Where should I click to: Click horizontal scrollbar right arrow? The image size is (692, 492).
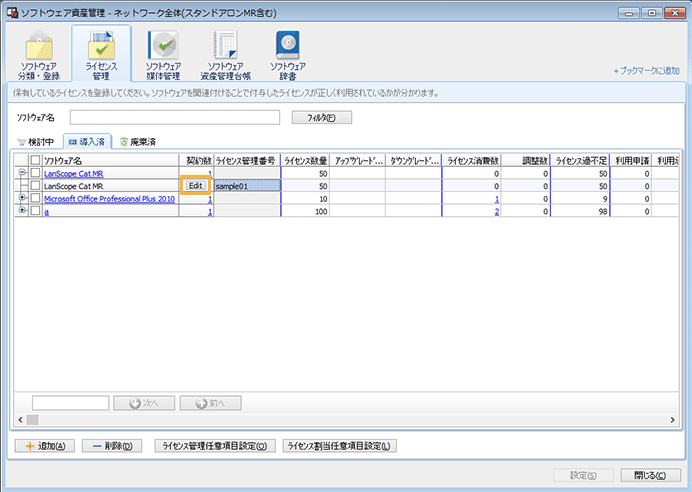672,420
